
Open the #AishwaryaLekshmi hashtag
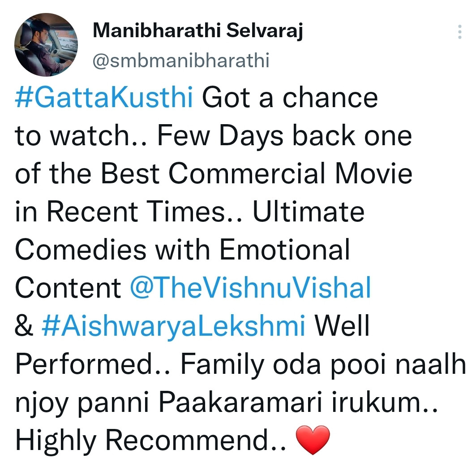click(174, 325)
